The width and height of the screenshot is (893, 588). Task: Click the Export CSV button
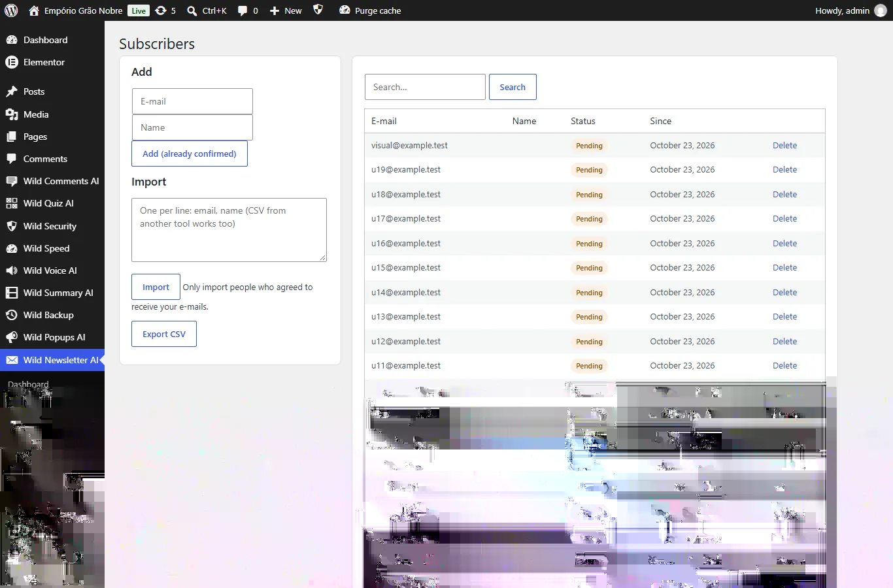tap(164, 334)
